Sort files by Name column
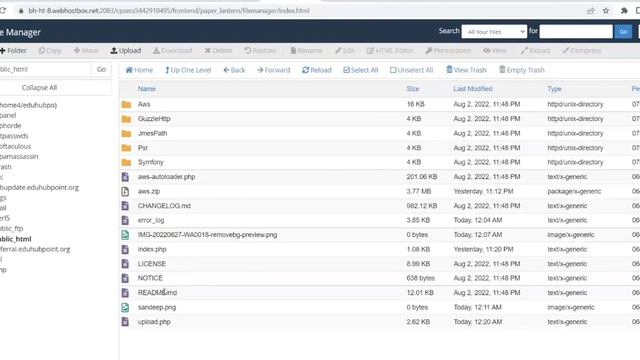Screen dimensions: 640x360 [147, 89]
